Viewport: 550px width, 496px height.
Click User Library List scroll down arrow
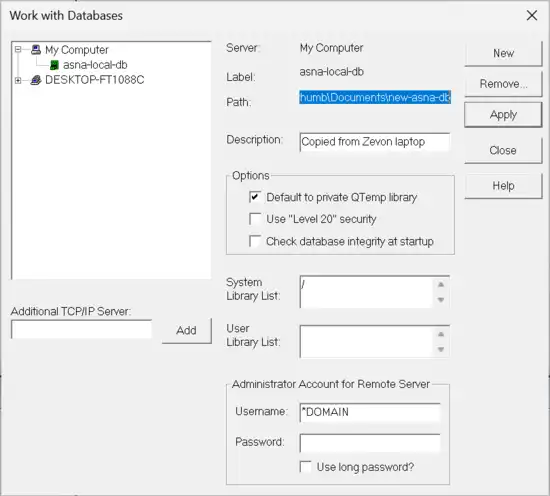coord(441,350)
